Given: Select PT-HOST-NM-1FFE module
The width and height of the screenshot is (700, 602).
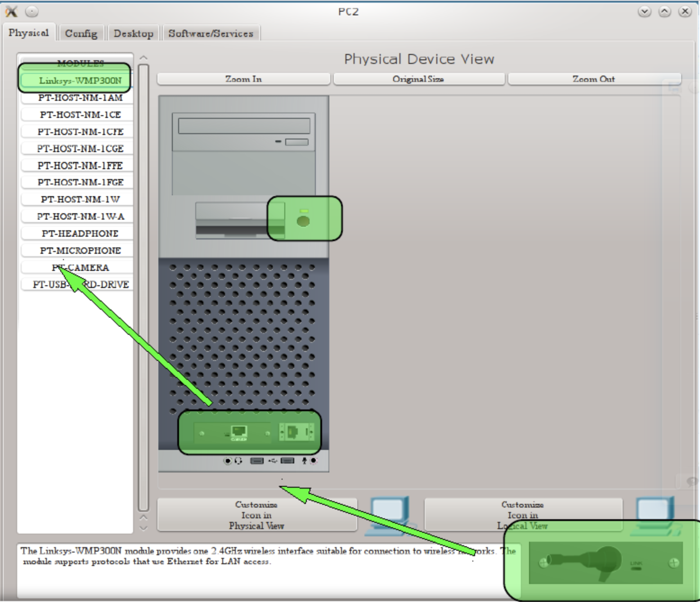Looking at the screenshot, I should (77, 166).
